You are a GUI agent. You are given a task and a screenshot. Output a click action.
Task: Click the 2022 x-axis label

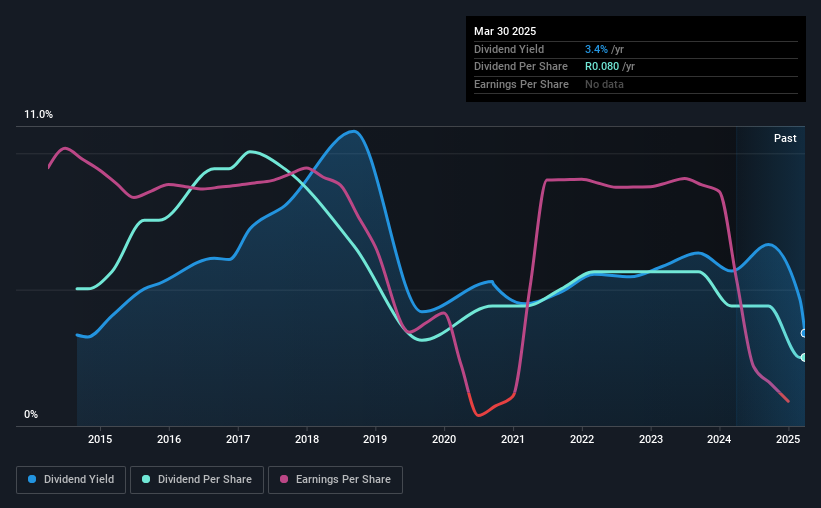[582, 439]
